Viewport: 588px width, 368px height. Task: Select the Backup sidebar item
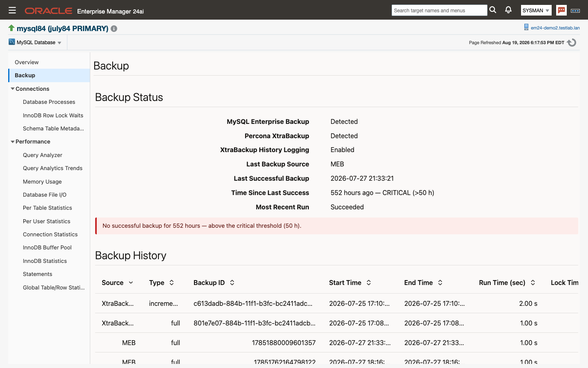(x=49, y=75)
